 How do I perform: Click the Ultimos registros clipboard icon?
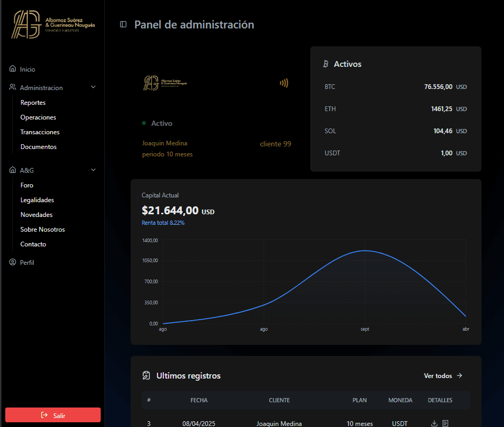coord(146,375)
